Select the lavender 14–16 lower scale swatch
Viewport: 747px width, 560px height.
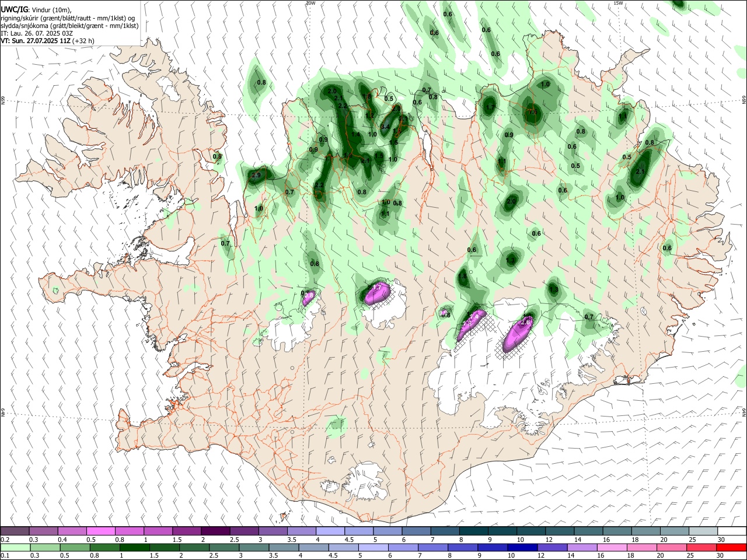582,548
